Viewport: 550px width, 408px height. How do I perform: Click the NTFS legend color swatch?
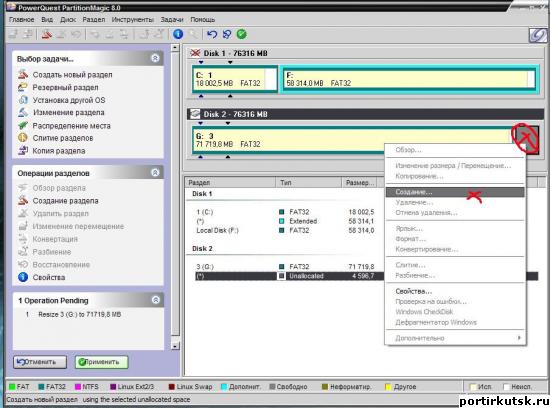coord(78,387)
